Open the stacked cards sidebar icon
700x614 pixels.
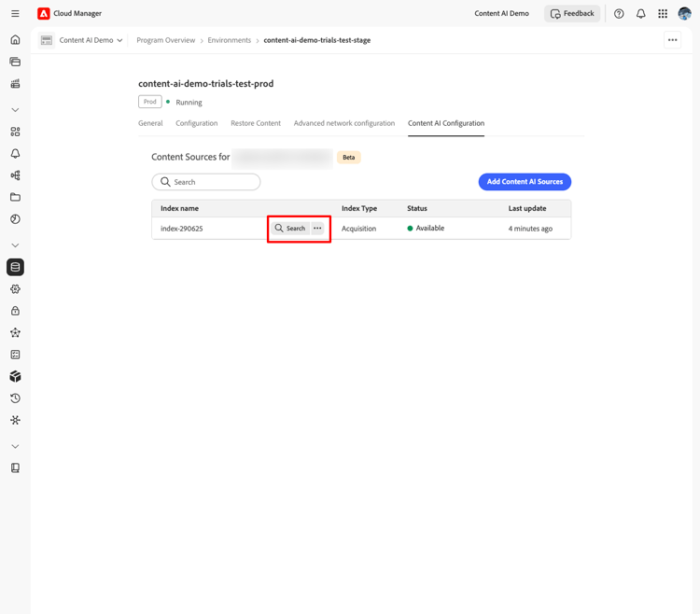(x=15, y=62)
